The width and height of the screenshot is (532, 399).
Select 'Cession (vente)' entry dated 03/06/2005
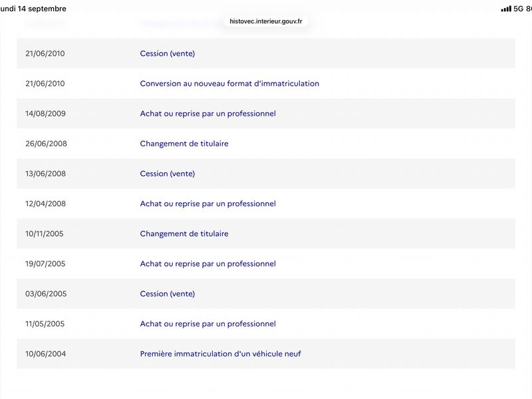point(168,294)
